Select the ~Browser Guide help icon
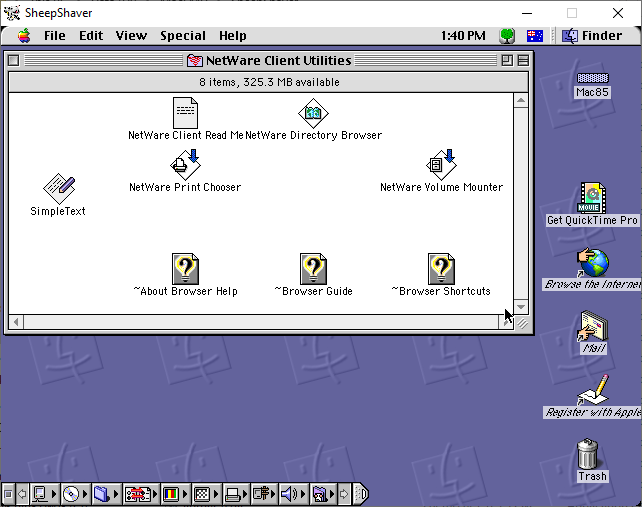 coord(313,269)
